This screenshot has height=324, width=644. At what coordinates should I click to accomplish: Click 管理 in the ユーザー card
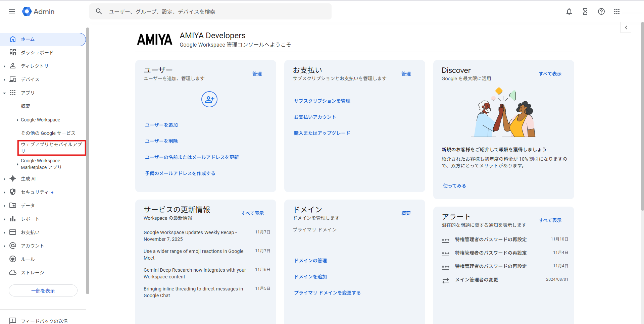(257, 74)
